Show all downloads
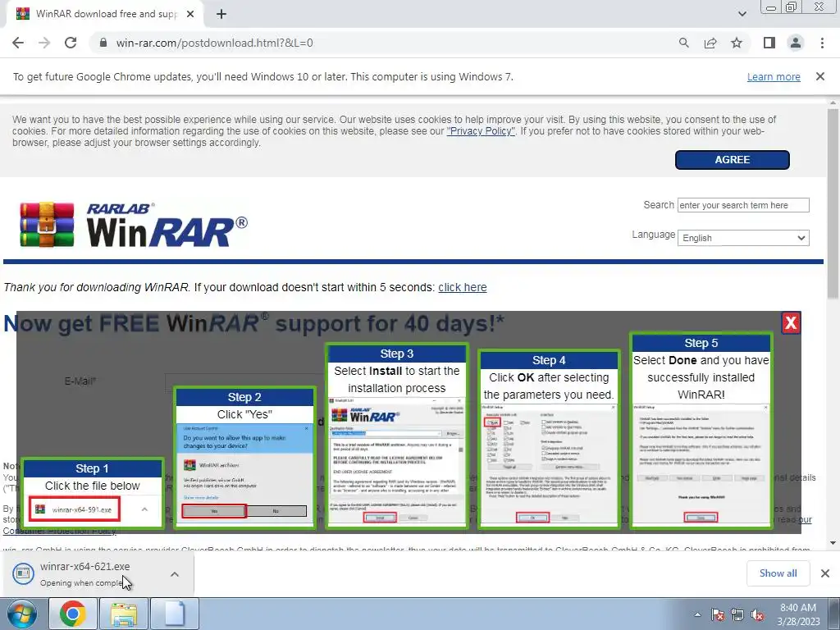Viewport: 840px width, 630px height. click(778, 573)
